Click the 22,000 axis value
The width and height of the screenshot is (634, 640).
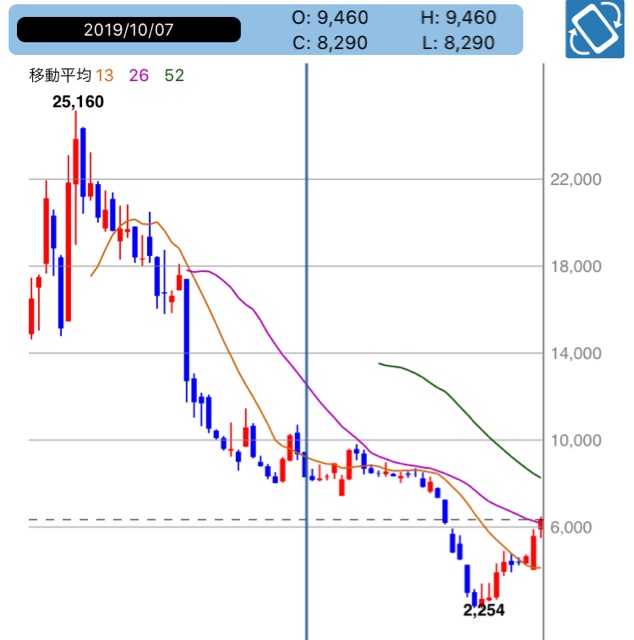point(576,179)
